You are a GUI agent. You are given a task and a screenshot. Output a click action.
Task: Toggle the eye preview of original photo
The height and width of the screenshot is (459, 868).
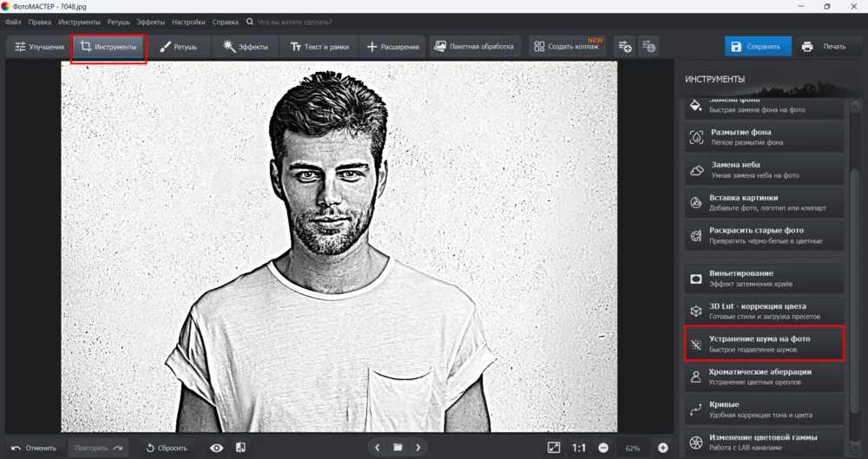(x=217, y=448)
